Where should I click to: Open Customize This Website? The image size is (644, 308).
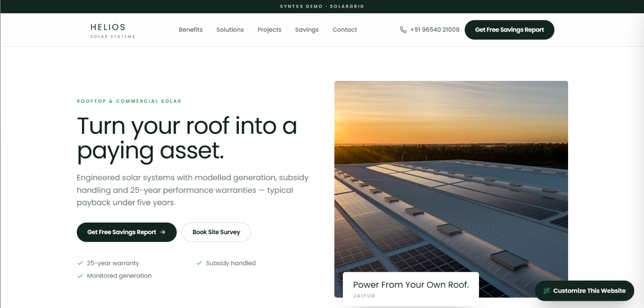(x=584, y=291)
